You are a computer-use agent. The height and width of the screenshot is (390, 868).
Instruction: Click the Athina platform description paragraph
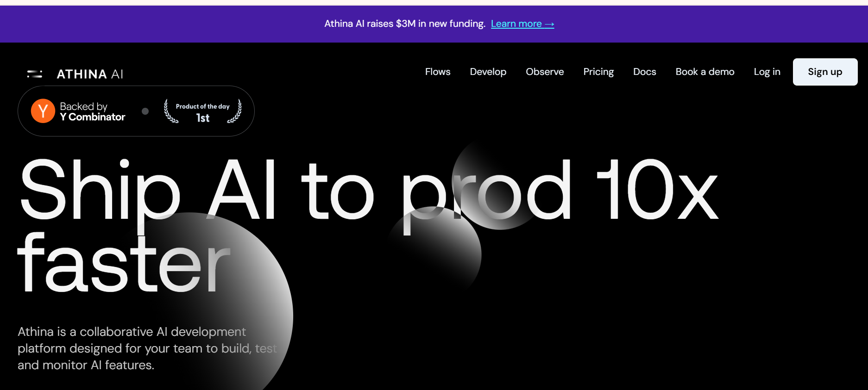pyautogui.click(x=147, y=348)
